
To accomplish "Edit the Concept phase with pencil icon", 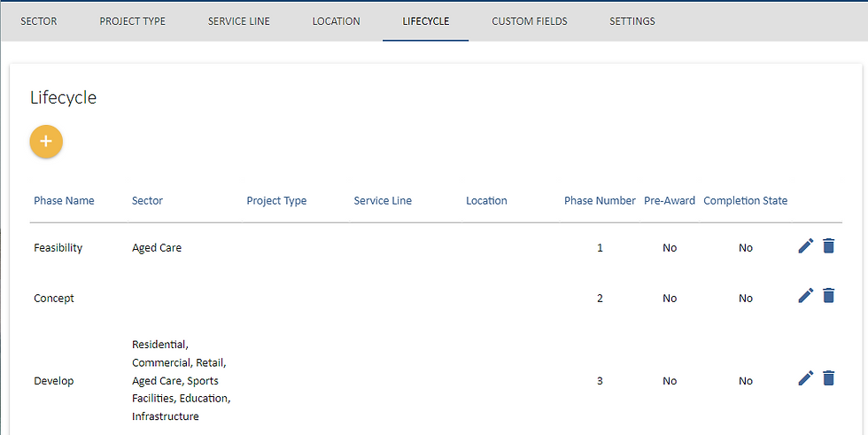I will (x=806, y=296).
